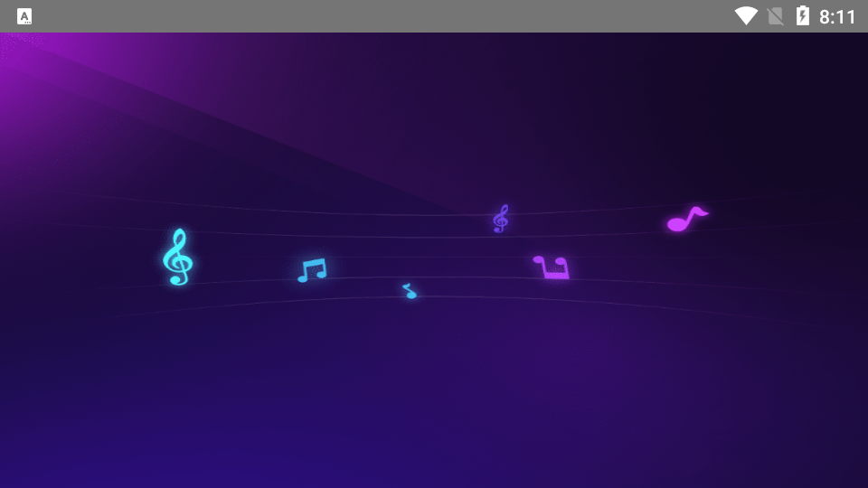868x488 pixels.
Task: Tap the small purple treble clef
Action: click(500, 219)
